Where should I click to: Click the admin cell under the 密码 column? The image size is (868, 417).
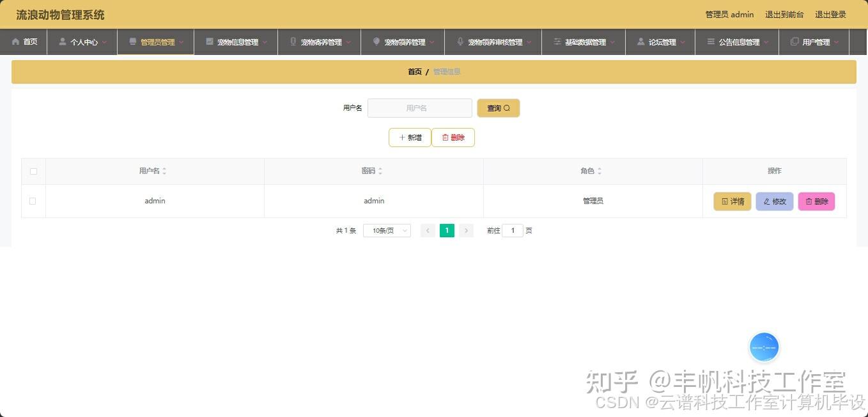(x=374, y=201)
